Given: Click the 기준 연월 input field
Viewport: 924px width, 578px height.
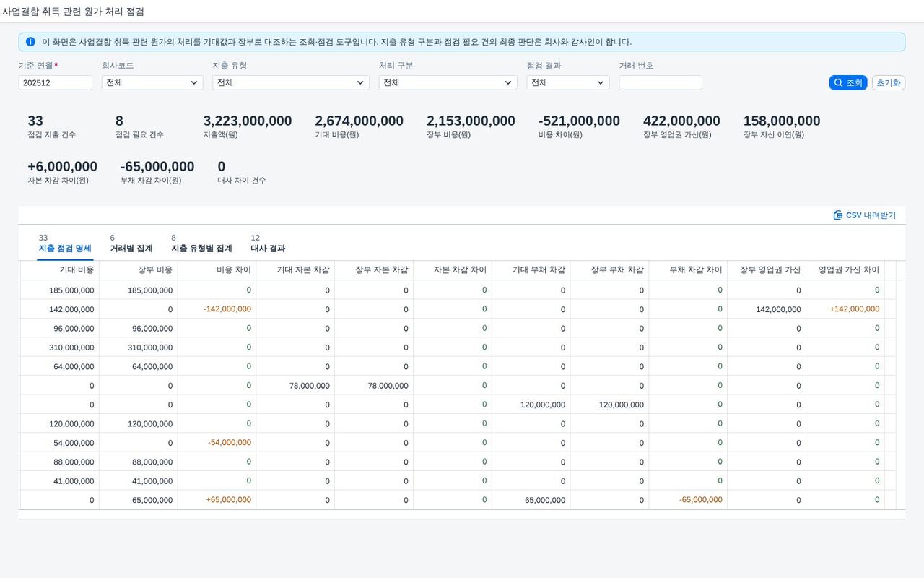Looking at the screenshot, I should (56, 82).
